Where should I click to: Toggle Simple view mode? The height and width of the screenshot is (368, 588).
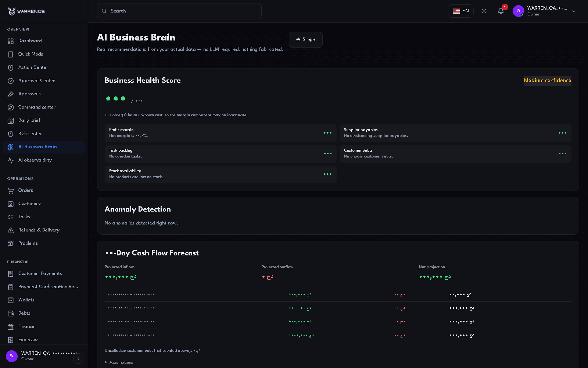[x=306, y=39]
